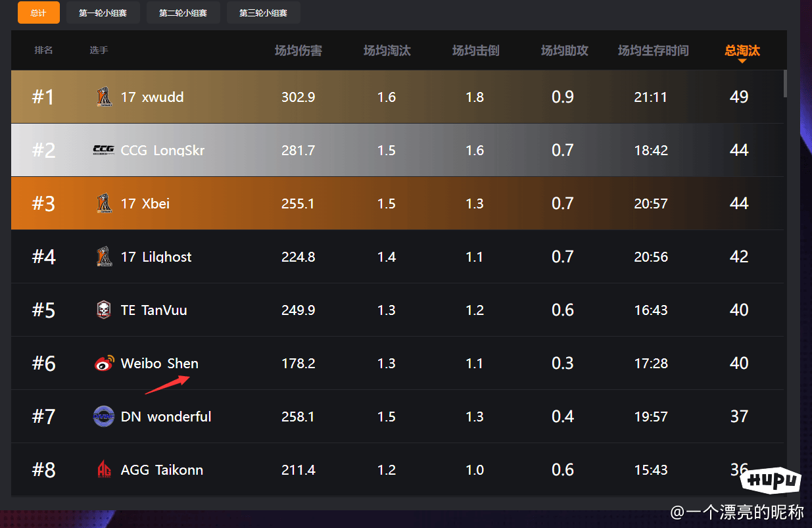Click xwudd's total eliminations 49
This screenshot has height=528, width=812.
pos(739,97)
